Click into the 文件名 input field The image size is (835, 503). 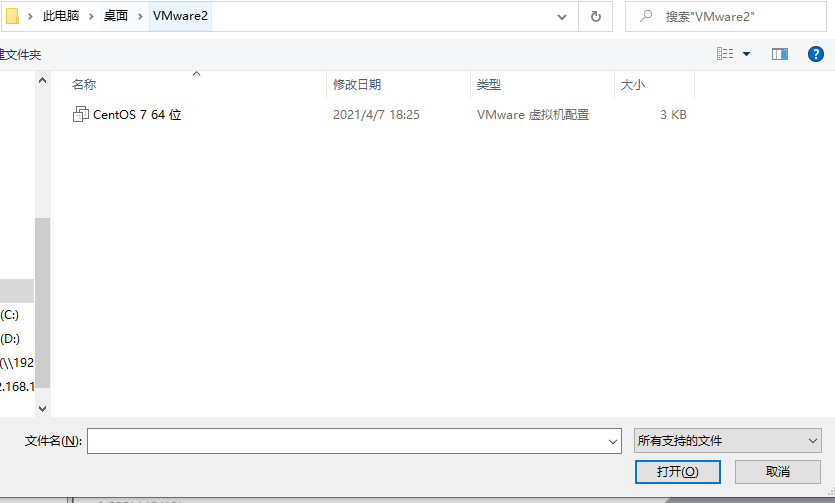354,441
